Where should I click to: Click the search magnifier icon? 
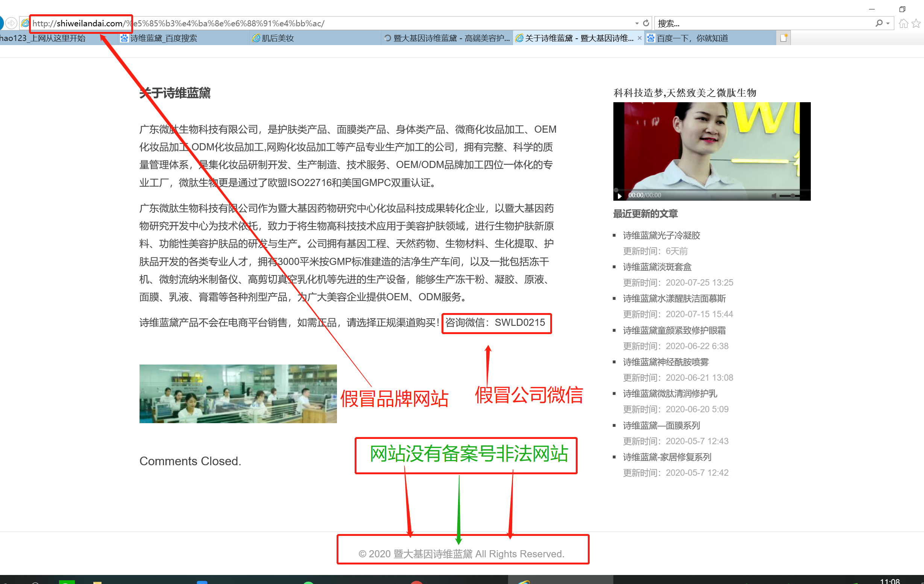click(x=879, y=23)
